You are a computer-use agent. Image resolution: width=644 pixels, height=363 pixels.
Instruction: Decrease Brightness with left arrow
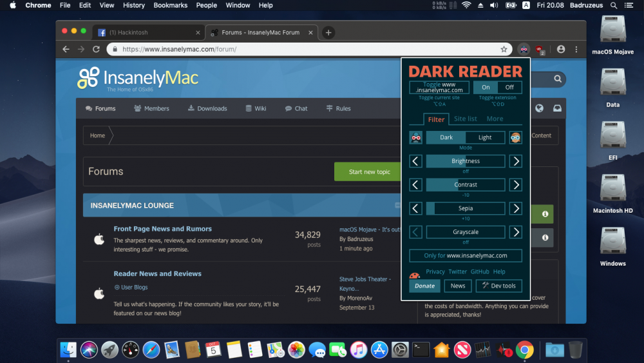pos(415,161)
